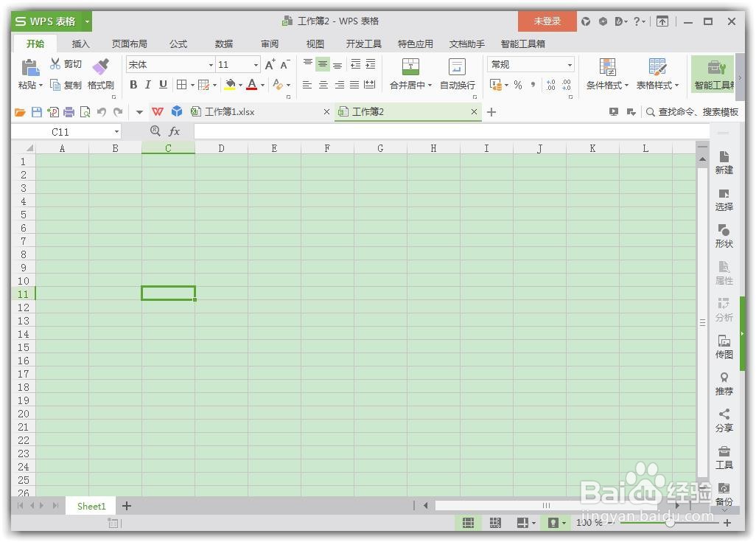Click the 传图 upload image icon in sidebar

[724, 347]
